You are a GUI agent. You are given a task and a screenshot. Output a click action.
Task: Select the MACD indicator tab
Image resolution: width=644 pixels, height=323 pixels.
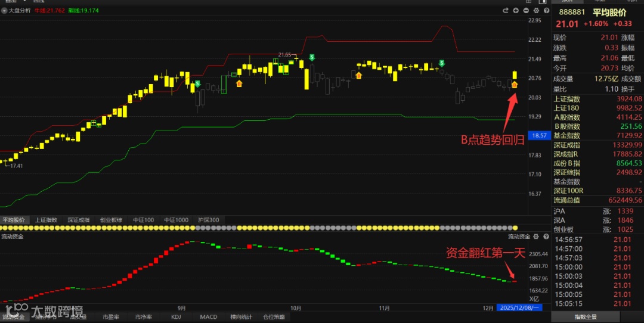pyautogui.click(x=208, y=317)
